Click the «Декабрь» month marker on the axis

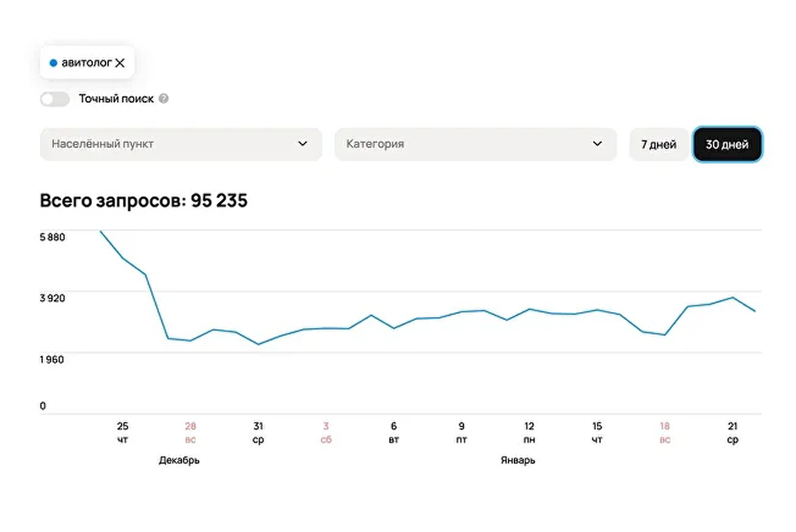pyautogui.click(x=179, y=460)
